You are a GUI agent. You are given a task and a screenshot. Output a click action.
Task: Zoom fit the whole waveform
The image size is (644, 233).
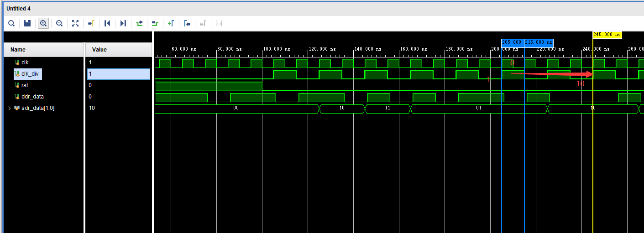[75, 23]
